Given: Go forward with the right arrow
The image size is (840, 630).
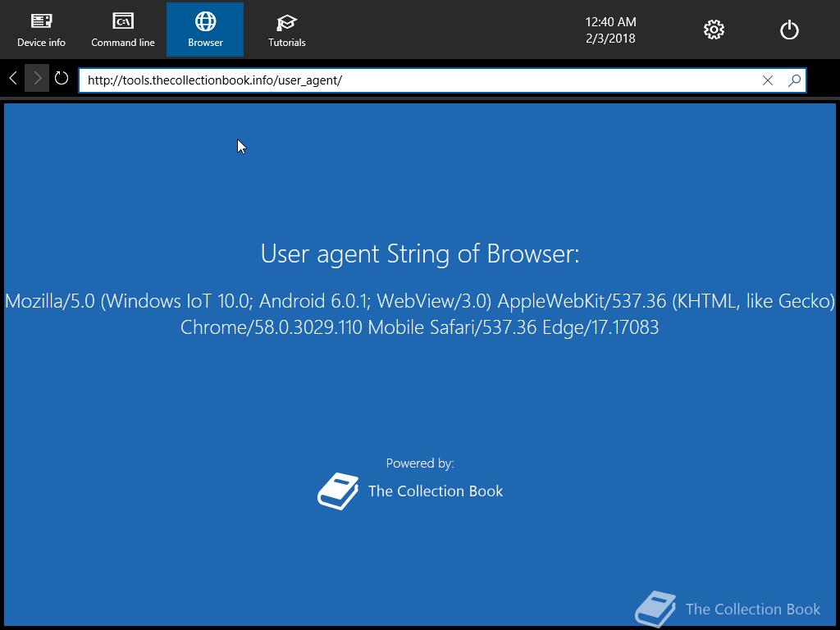Looking at the screenshot, I should point(37,79).
